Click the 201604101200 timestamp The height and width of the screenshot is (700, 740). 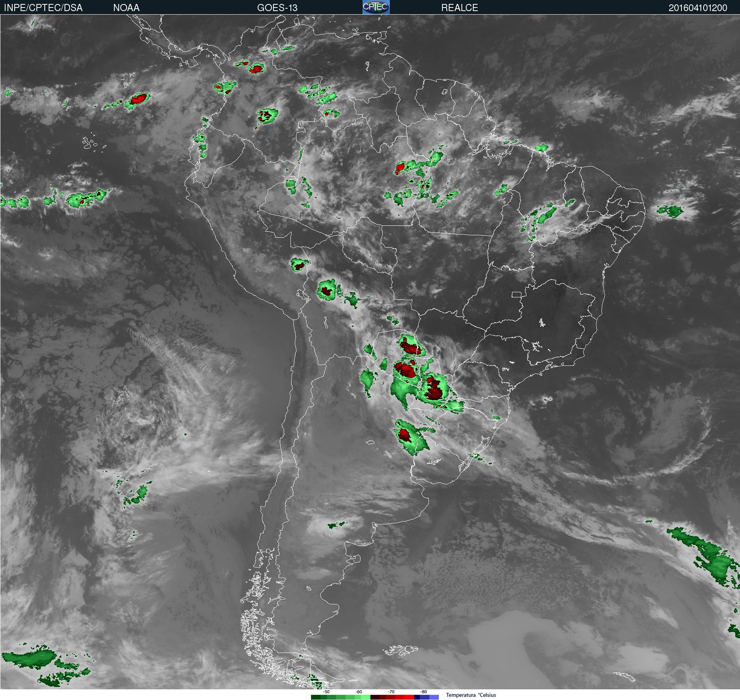tap(698, 8)
